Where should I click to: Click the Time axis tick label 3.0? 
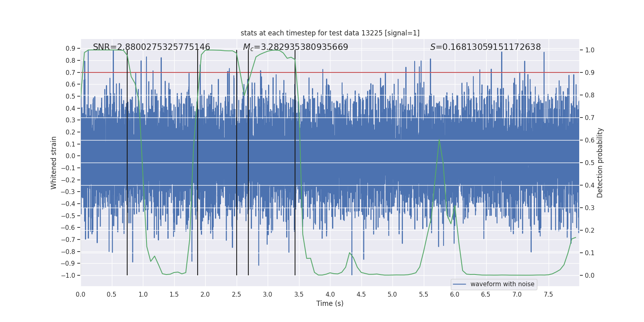pyautogui.click(x=268, y=294)
